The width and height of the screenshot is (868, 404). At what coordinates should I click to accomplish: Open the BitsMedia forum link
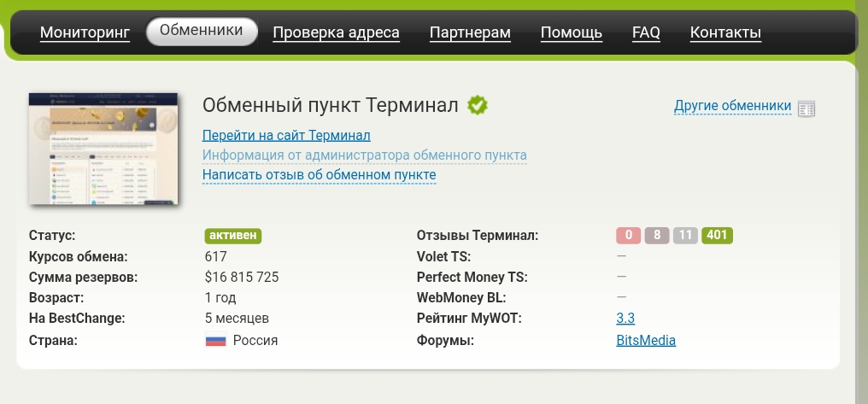tap(646, 340)
